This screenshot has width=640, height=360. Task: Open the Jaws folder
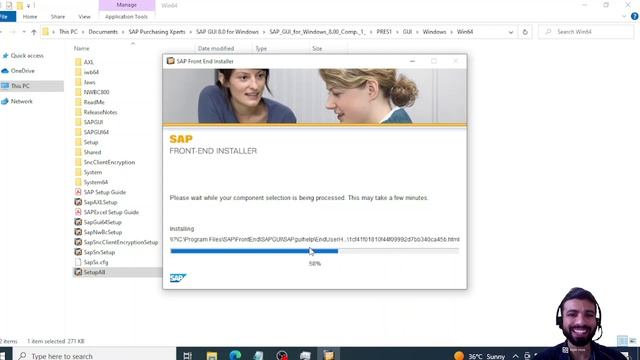(89, 82)
